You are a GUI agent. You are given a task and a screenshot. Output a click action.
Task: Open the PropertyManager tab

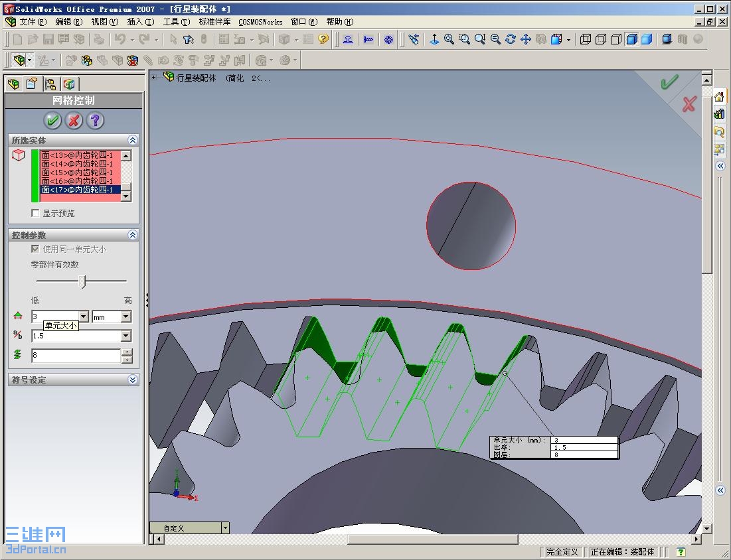pos(32,84)
